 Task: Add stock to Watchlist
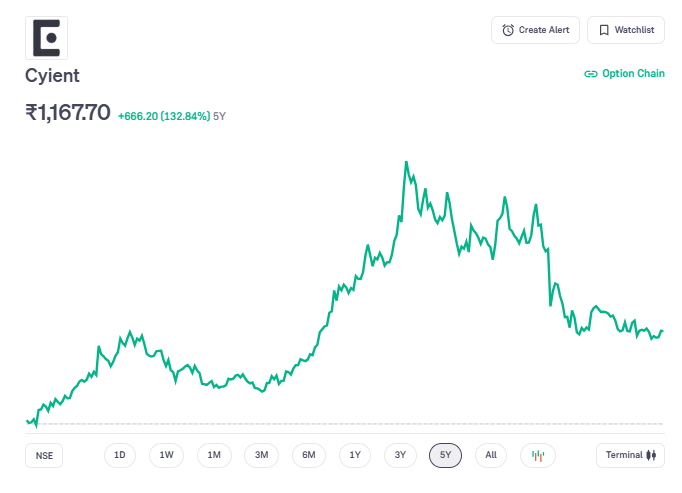tap(626, 30)
